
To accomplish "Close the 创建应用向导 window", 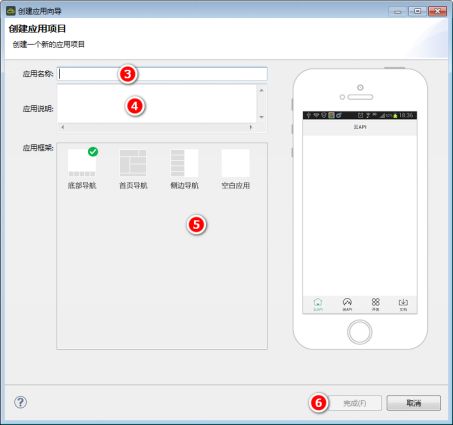I will (x=438, y=11).
